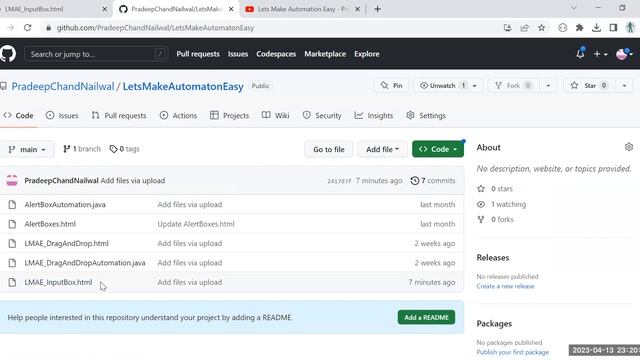Screen dimensions: 640x360
Task: Open AlertBoxAutomation.java file
Action: pyautogui.click(x=65, y=204)
